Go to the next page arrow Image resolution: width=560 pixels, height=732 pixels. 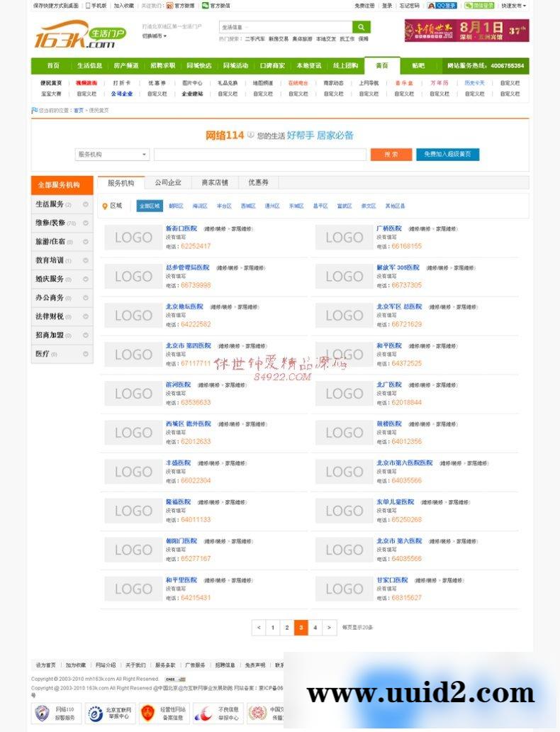coord(329,628)
